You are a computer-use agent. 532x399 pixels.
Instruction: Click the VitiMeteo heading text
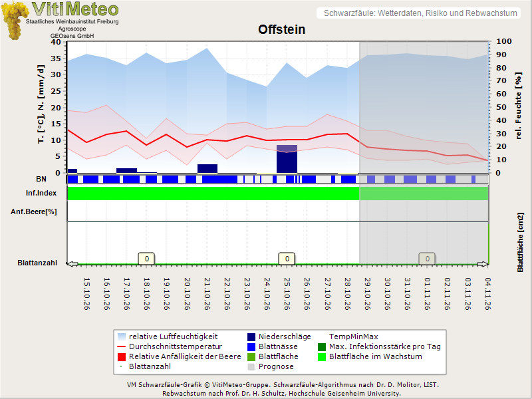75,9
